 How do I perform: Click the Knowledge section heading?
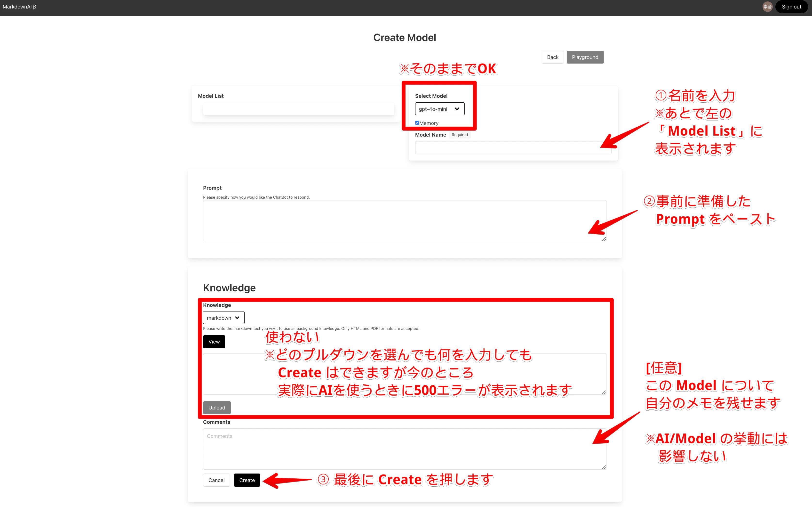tap(230, 288)
